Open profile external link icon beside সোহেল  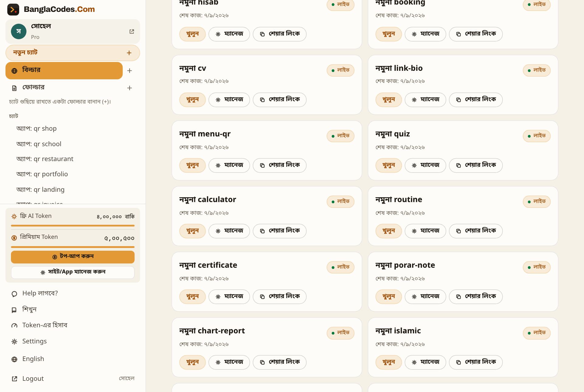click(x=132, y=32)
